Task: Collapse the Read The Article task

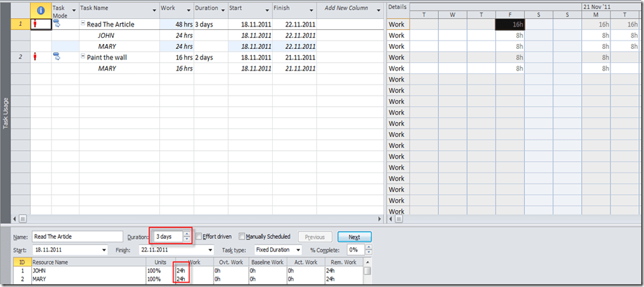Action: pos(83,24)
